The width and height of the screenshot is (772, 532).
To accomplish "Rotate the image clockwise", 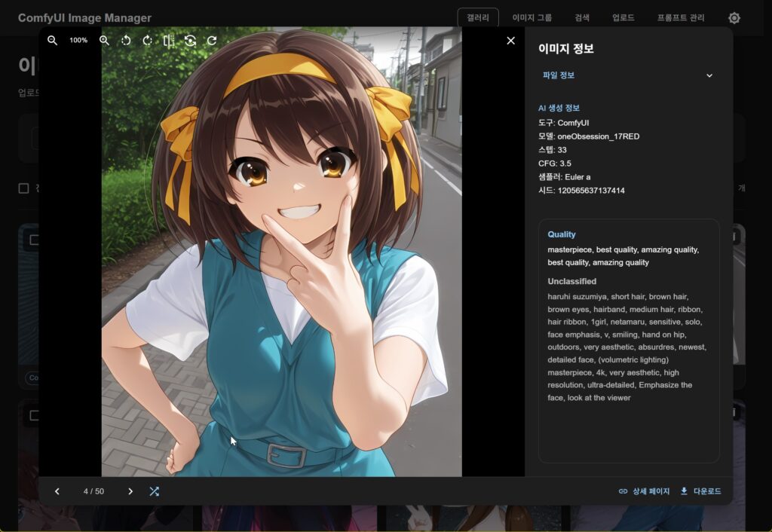I will (x=147, y=41).
